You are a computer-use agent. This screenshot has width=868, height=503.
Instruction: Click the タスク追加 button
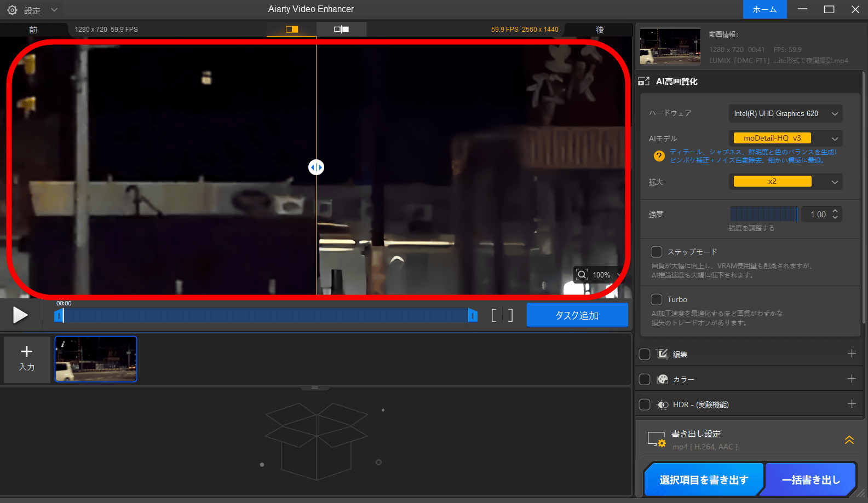pos(577,315)
